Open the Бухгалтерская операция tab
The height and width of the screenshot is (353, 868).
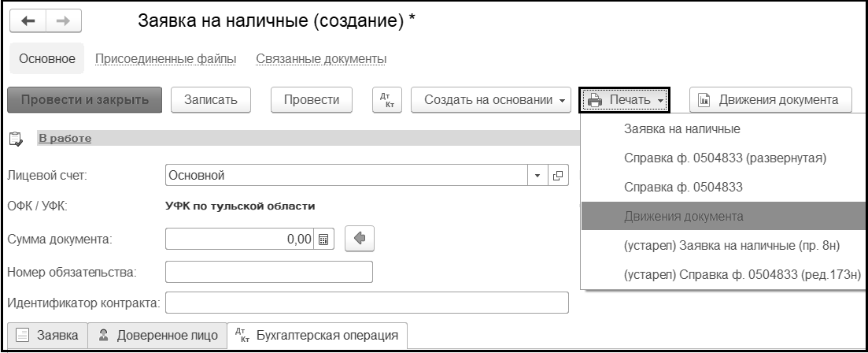(x=316, y=336)
